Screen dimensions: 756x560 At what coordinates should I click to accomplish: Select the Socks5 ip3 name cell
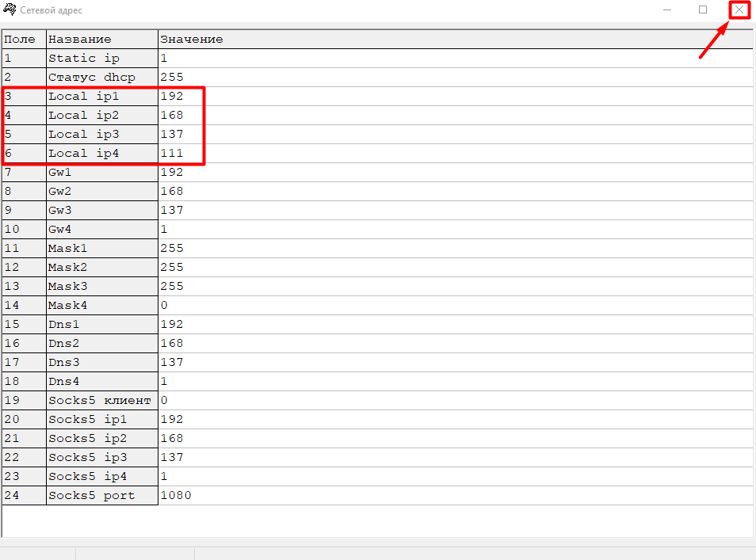point(102,458)
